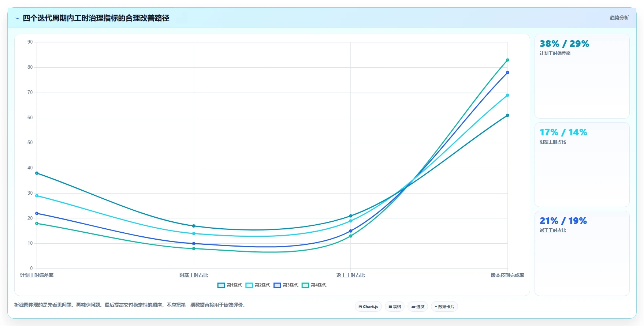
Task: Click the 第2迭代 point at 返工工时占比 (19)
Action: [350, 221]
